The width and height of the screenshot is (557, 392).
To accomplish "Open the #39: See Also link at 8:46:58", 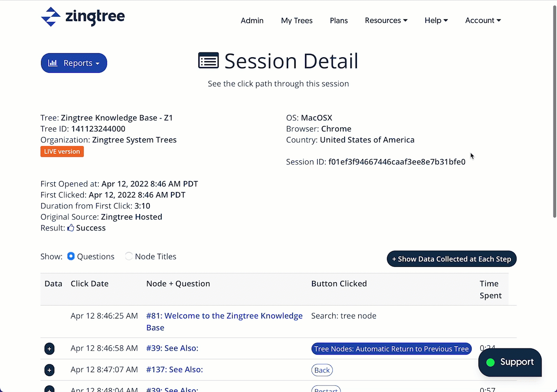I will pyautogui.click(x=172, y=348).
